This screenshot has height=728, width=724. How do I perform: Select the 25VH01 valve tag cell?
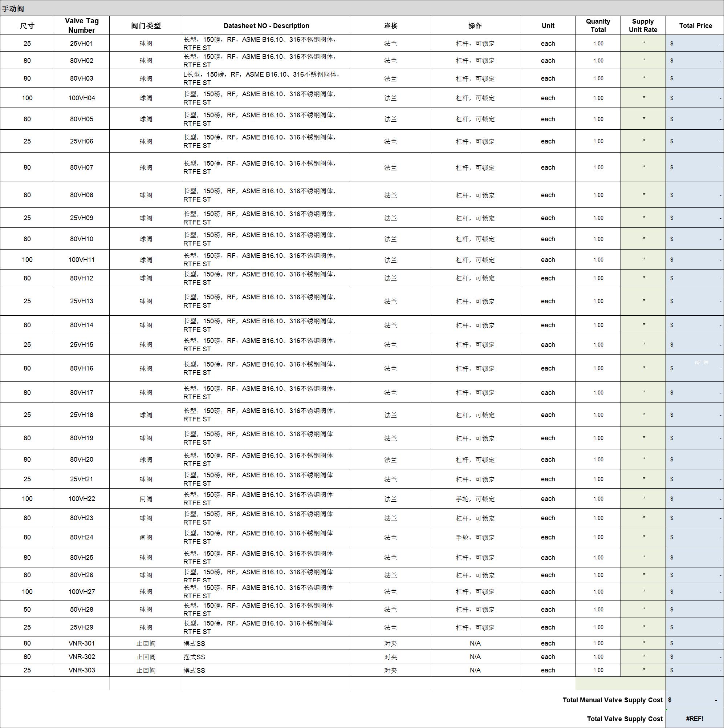[x=81, y=43]
